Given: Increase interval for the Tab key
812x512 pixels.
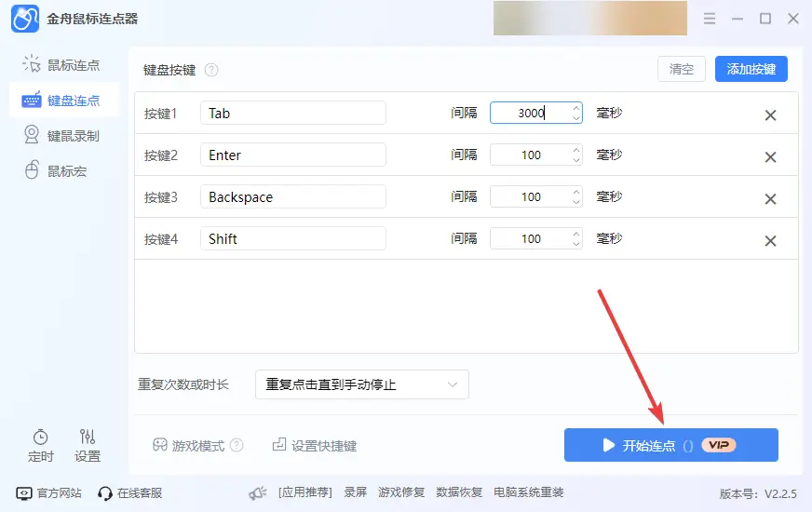Looking at the screenshot, I should [x=576, y=108].
